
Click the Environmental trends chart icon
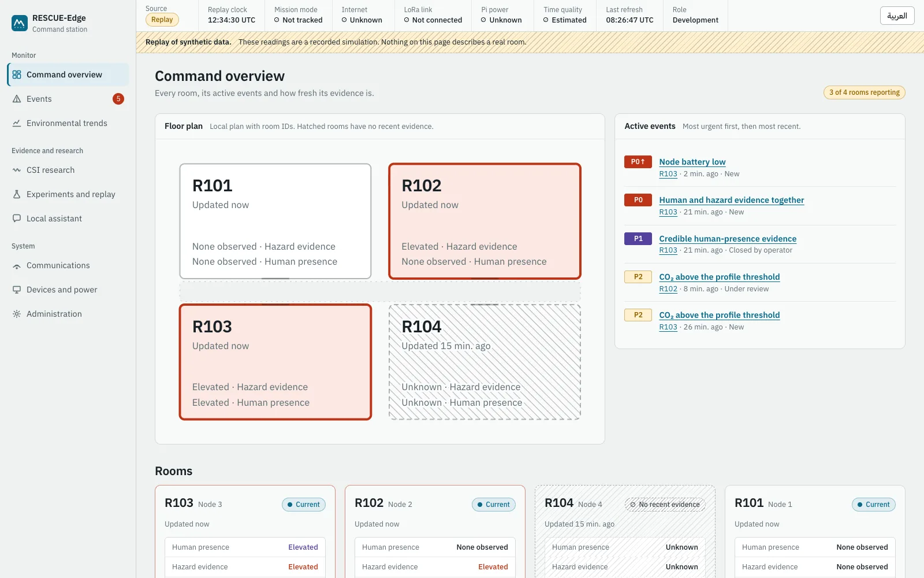(x=17, y=123)
